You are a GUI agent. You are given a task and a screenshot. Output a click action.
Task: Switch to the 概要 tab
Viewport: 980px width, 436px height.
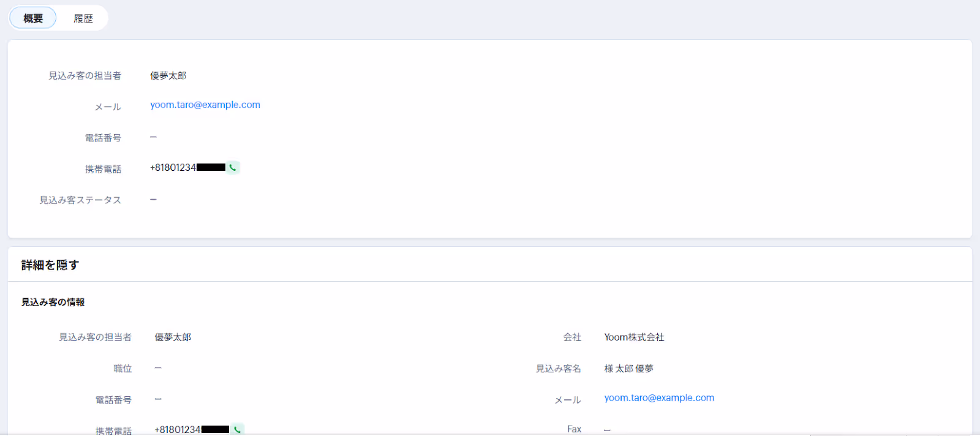click(33, 18)
